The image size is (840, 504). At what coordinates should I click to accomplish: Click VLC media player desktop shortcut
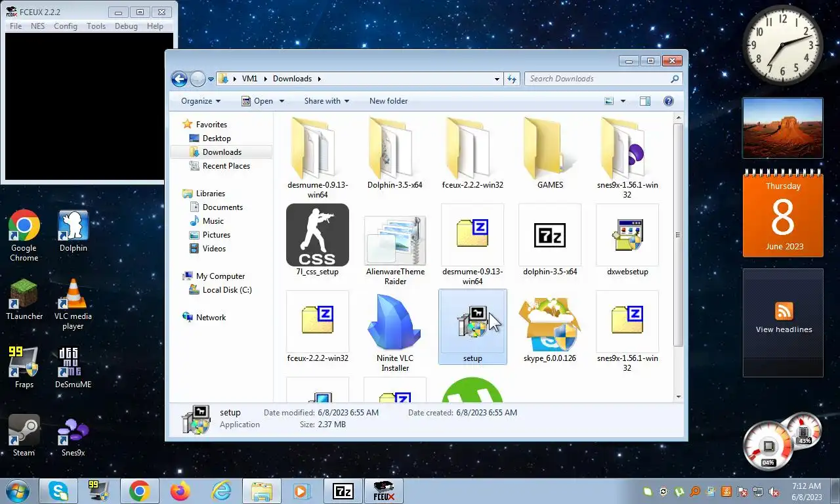click(x=73, y=304)
